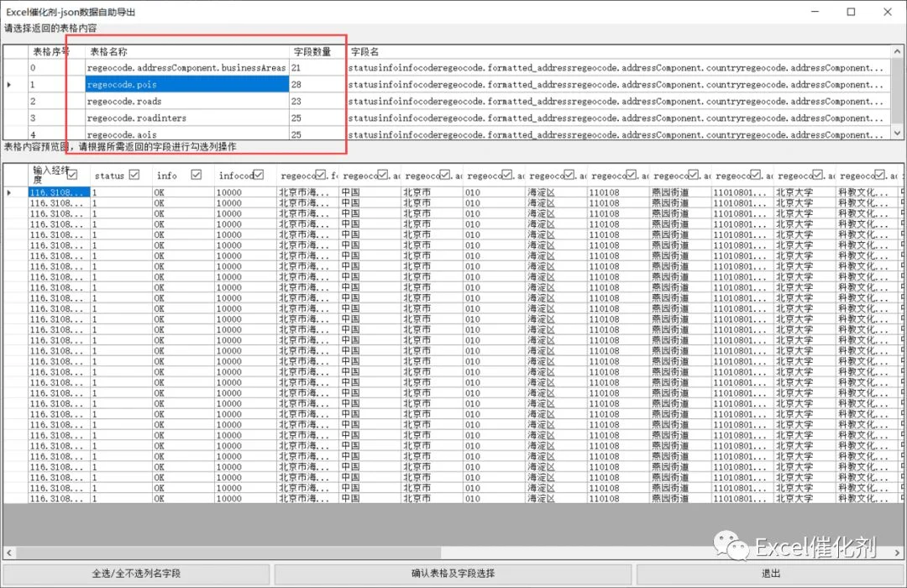
Task: Uncheck the status column checkbox
Action: click(x=134, y=175)
